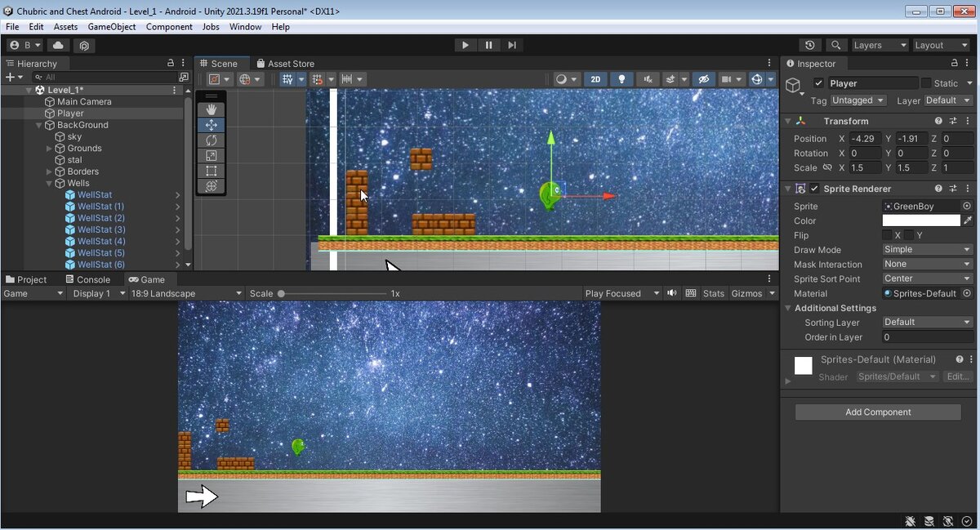The width and height of the screenshot is (980, 530).
Task: Mute Game view audio
Action: pyautogui.click(x=672, y=293)
